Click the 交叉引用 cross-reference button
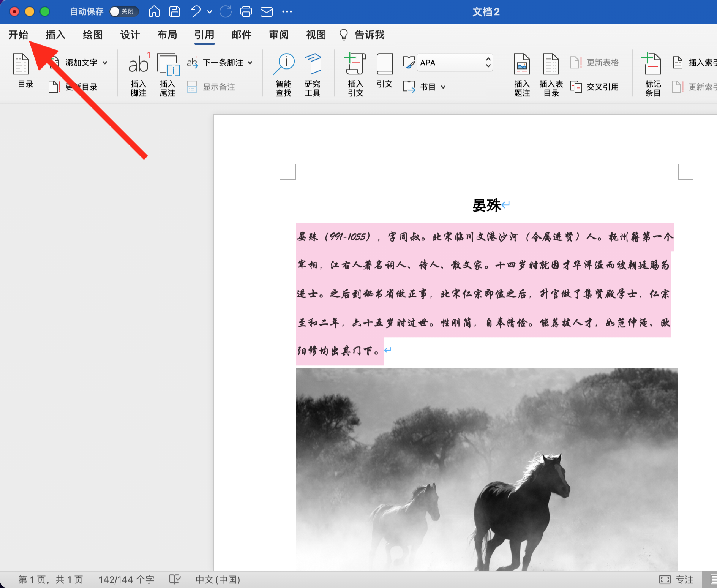The height and width of the screenshot is (588, 717). coord(594,87)
